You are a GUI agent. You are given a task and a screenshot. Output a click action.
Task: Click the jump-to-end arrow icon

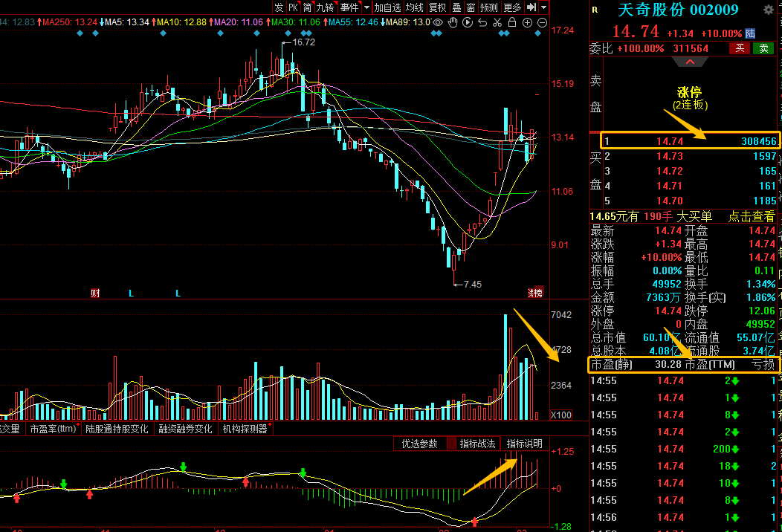(x=531, y=7)
